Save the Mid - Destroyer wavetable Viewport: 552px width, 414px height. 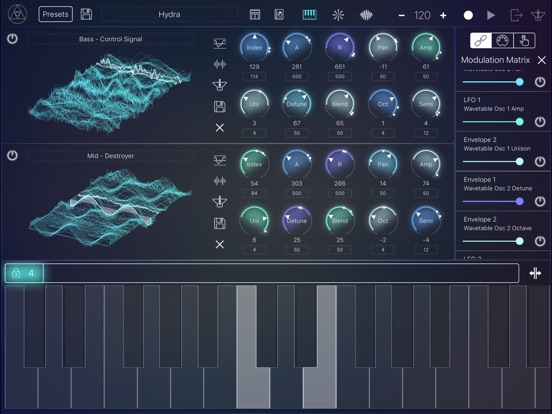(220, 224)
